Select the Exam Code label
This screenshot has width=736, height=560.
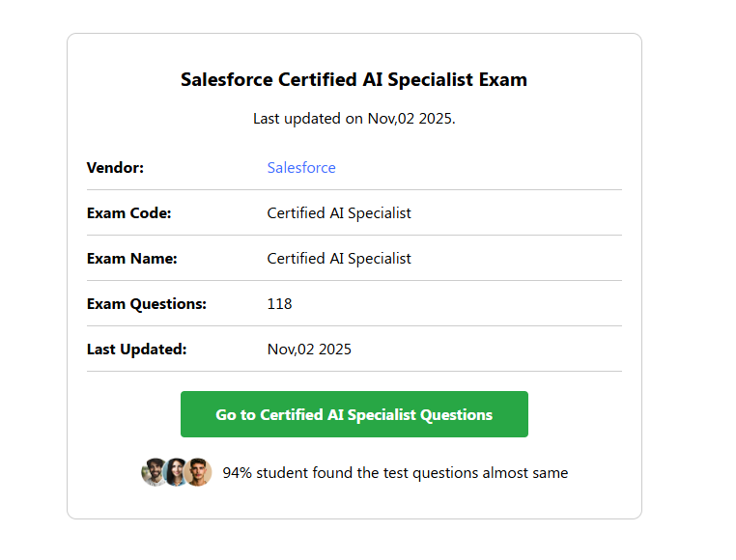[128, 213]
